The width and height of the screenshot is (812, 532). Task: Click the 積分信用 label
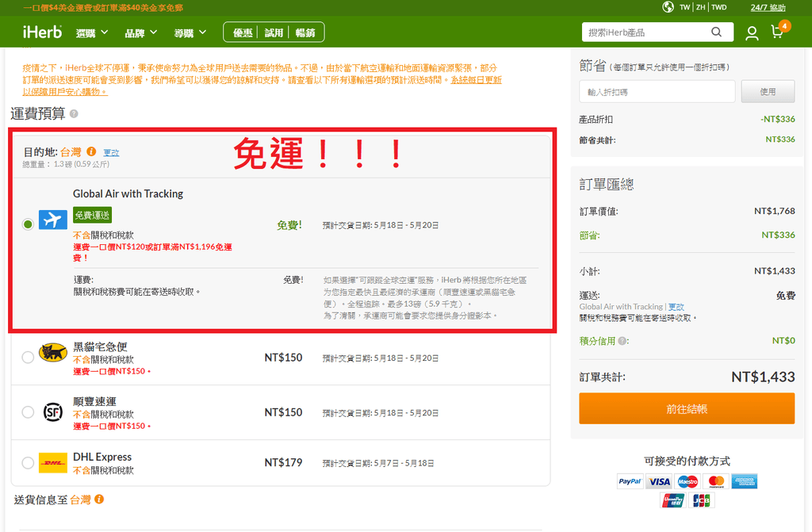coord(597,341)
